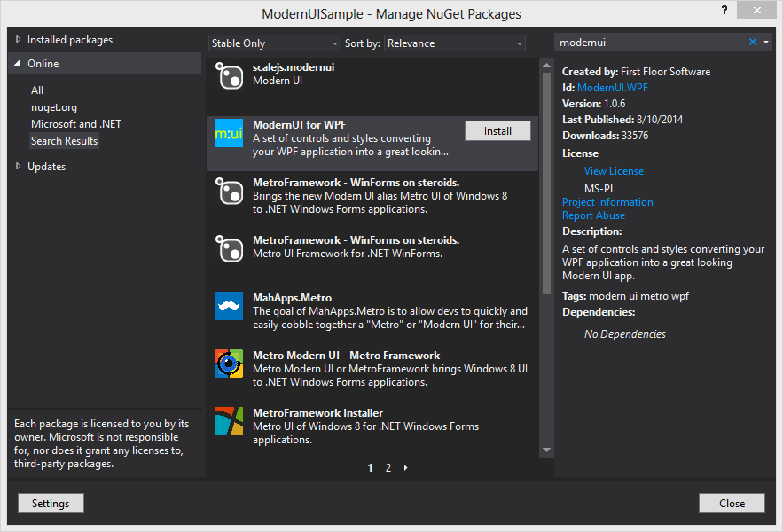The image size is (783, 532).
Task: Close the Manage NuGet Packages window
Action: click(x=756, y=10)
